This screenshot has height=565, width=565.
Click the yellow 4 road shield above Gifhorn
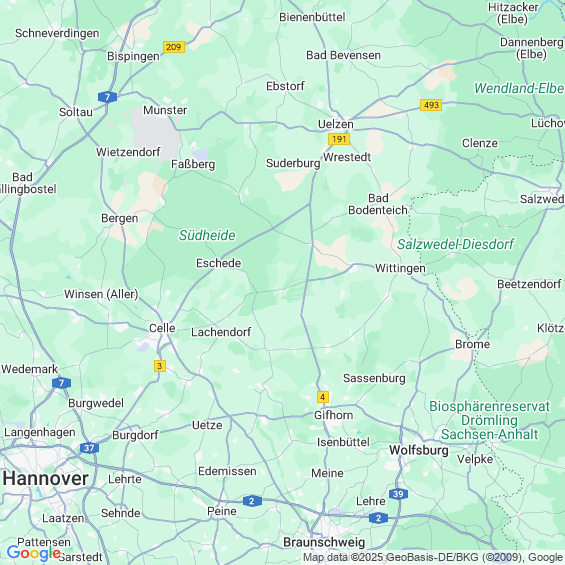(322, 397)
